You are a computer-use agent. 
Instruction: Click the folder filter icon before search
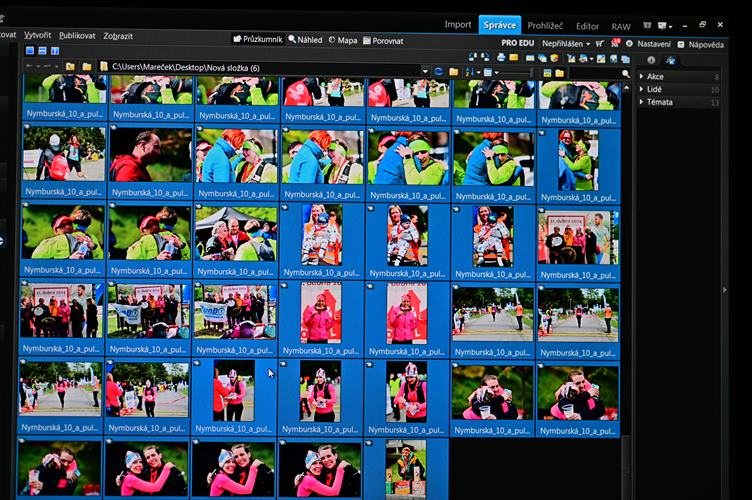(x=559, y=73)
